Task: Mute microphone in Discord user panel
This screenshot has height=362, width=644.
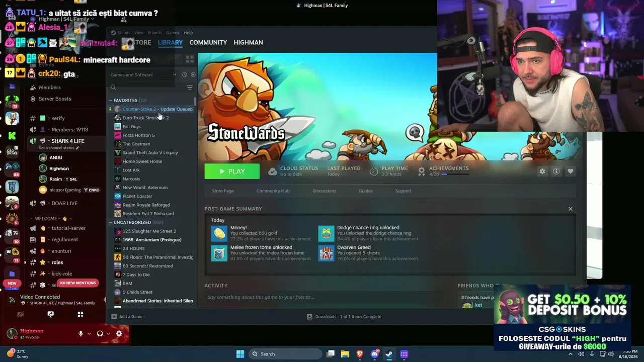Action: coord(80,333)
